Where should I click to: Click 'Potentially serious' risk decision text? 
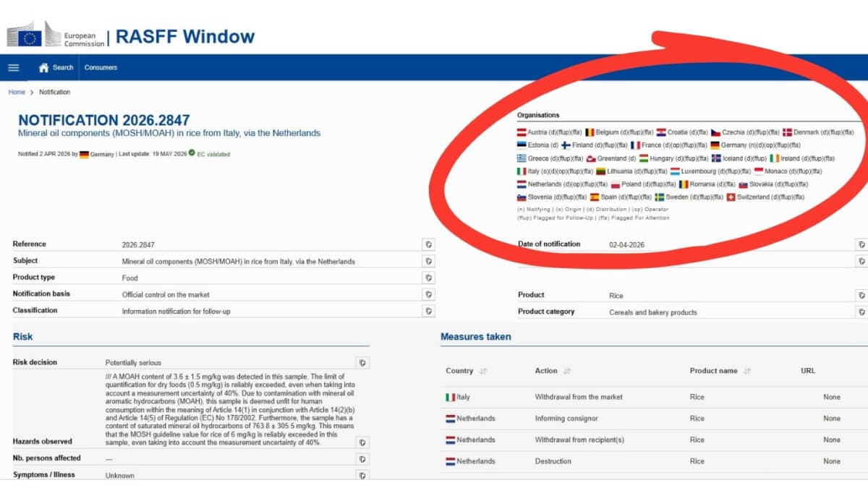coord(134,363)
